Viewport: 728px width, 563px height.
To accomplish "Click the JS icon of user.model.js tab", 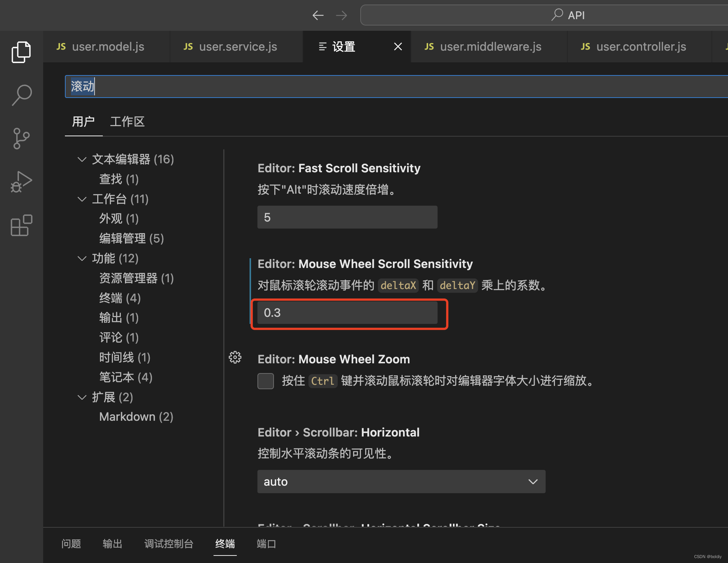I will coord(61,47).
